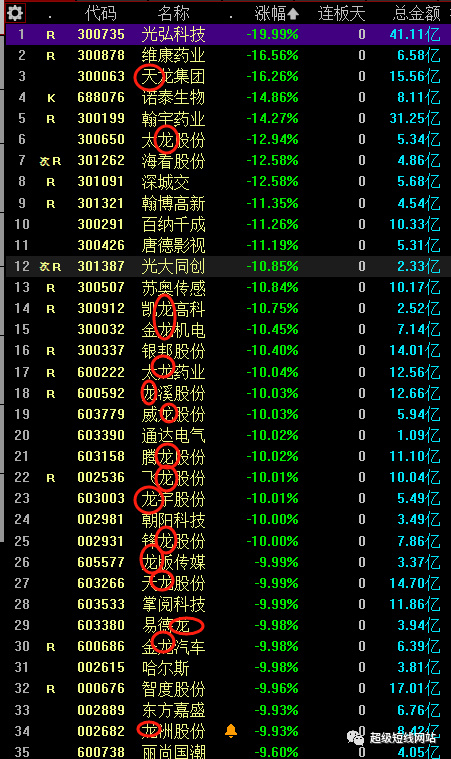Viewport: 451px width, 759px height.
Task: Select stock name 金龙汽车
Action: click(173, 646)
